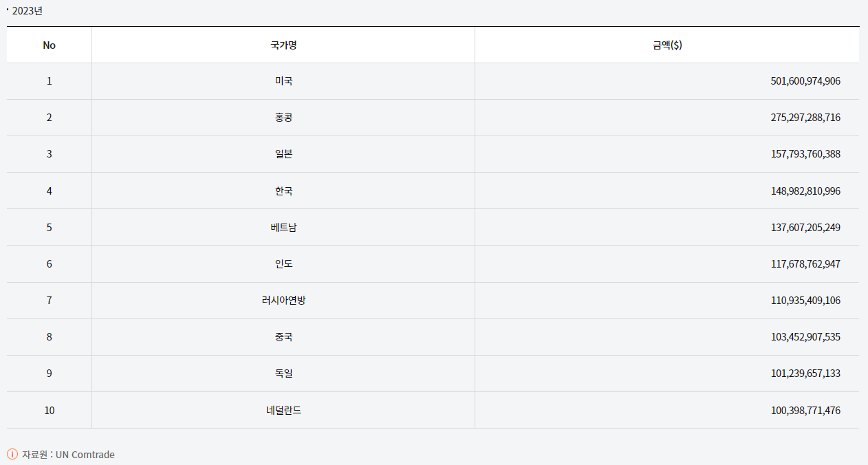868x465 pixels.
Task: Click the amount 501,600,974,906
Action: (805, 81)
